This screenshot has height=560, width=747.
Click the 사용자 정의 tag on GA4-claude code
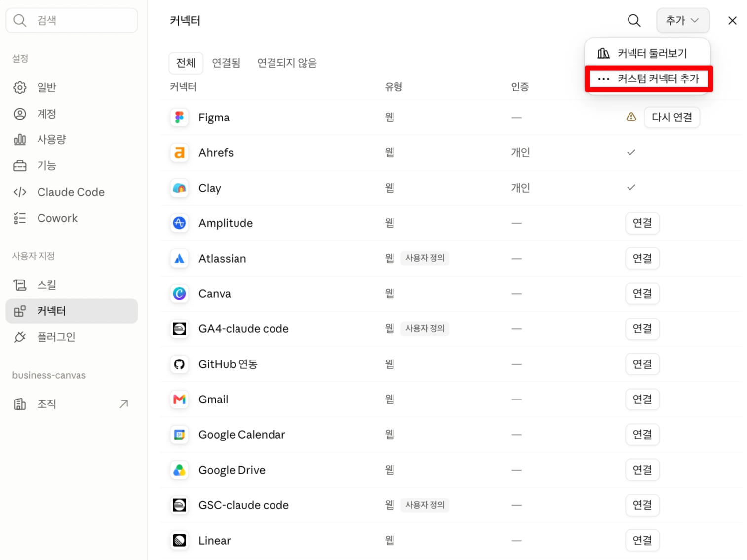pos(425,328)
